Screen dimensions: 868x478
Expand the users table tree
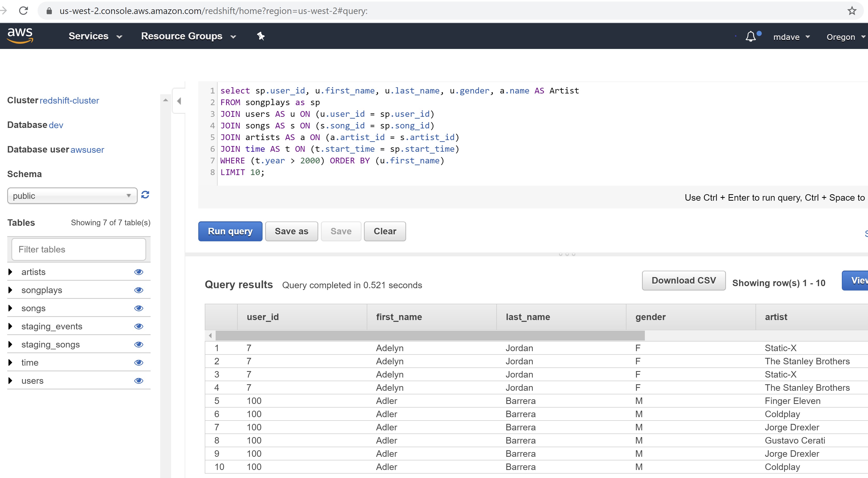[10, 380]
